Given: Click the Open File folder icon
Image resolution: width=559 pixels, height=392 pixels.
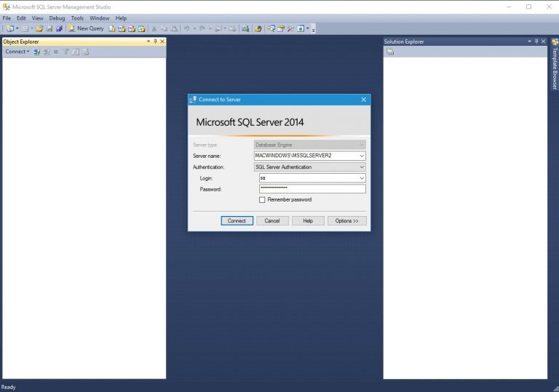Looking at the screenshot, I should click(39, 28).
